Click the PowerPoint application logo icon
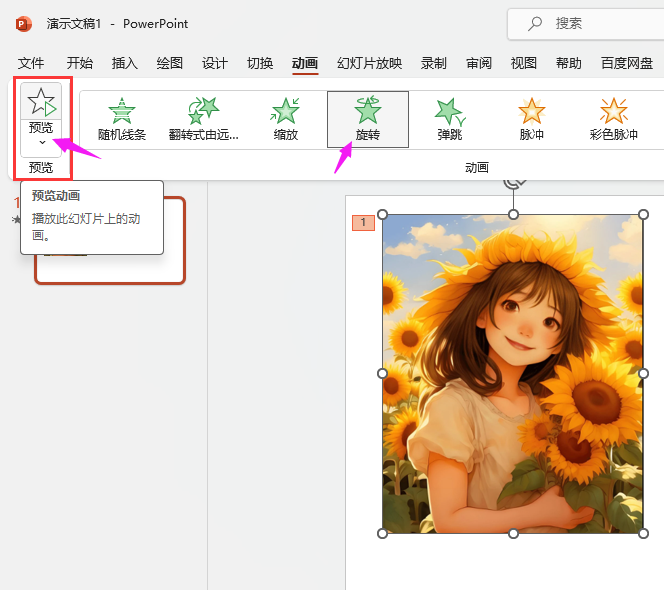 click(x=24, y=24)
